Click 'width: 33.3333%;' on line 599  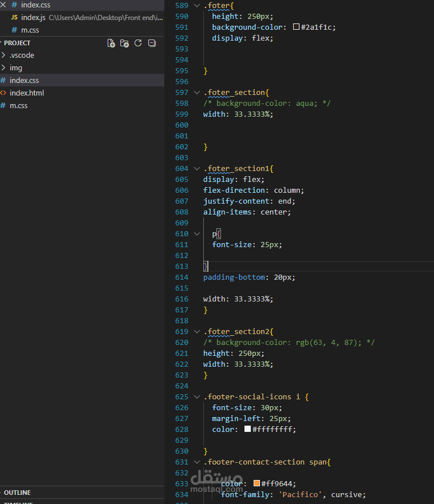[x=238, y=114]
